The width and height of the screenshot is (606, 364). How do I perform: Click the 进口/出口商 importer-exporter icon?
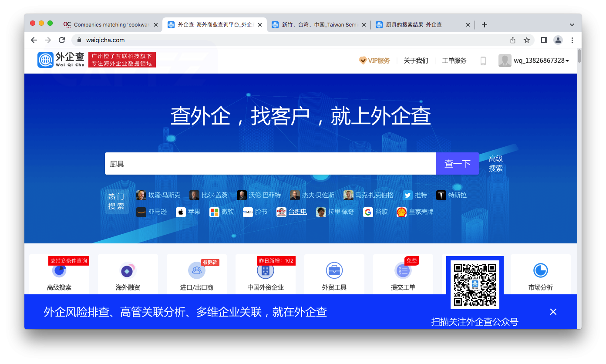(196, 271)
